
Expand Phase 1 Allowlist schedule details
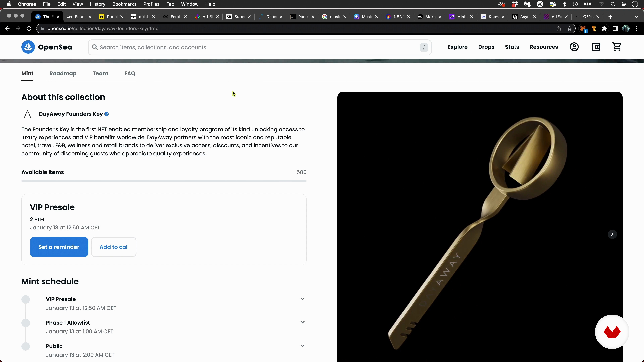(303, 322)
